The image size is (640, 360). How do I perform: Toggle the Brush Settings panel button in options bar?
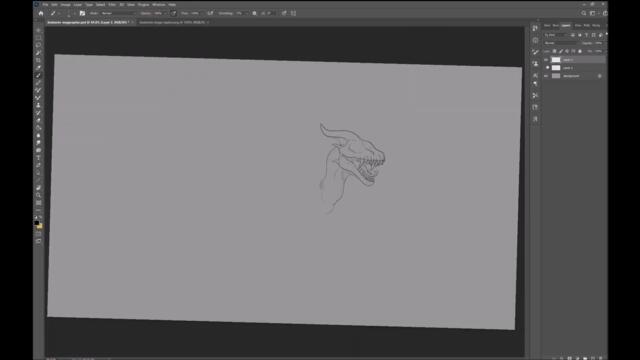[x=82, y=13]
